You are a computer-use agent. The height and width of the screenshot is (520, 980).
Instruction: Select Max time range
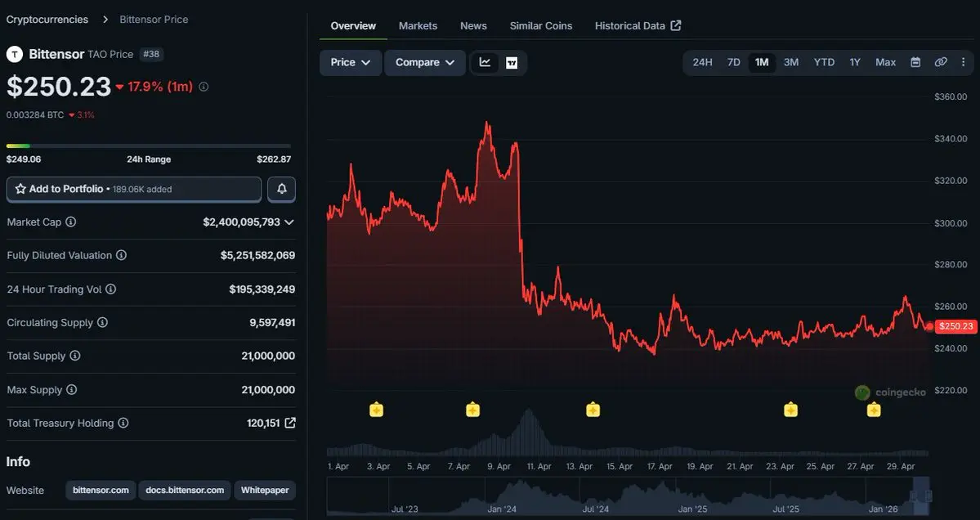click(x=886, y=62)
